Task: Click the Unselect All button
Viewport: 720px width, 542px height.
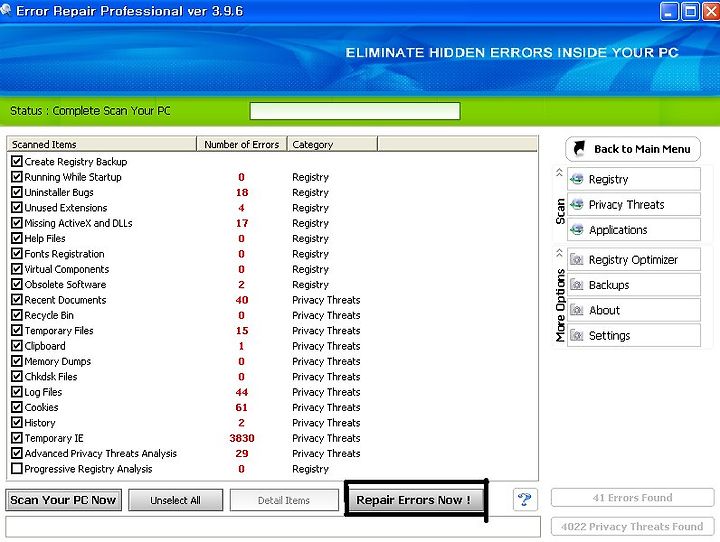Action: pyautogui.click(x=175, y=500)
